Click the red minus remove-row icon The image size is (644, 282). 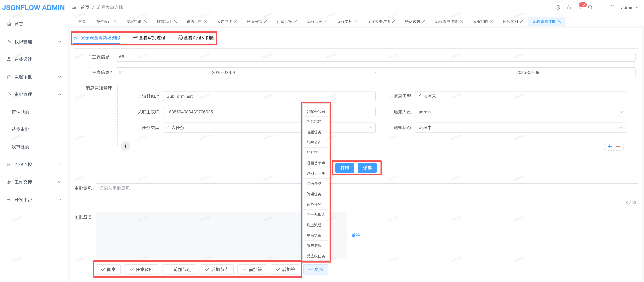click(x=618, y=146)
